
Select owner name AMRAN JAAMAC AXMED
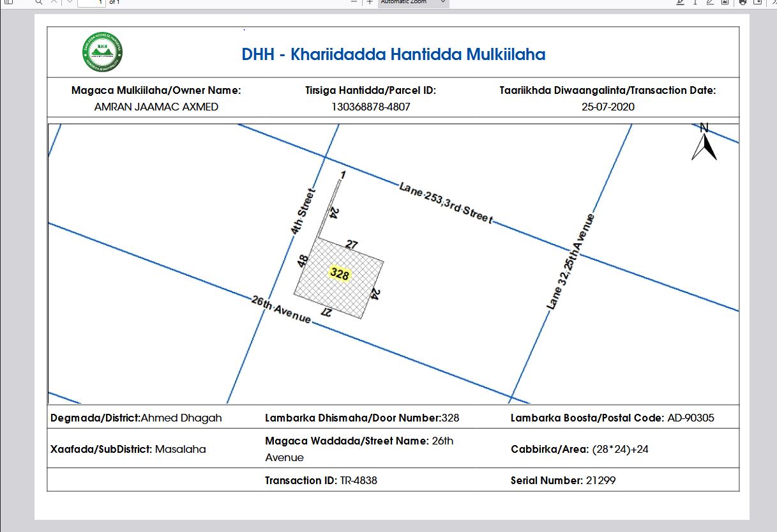[156, 107]
